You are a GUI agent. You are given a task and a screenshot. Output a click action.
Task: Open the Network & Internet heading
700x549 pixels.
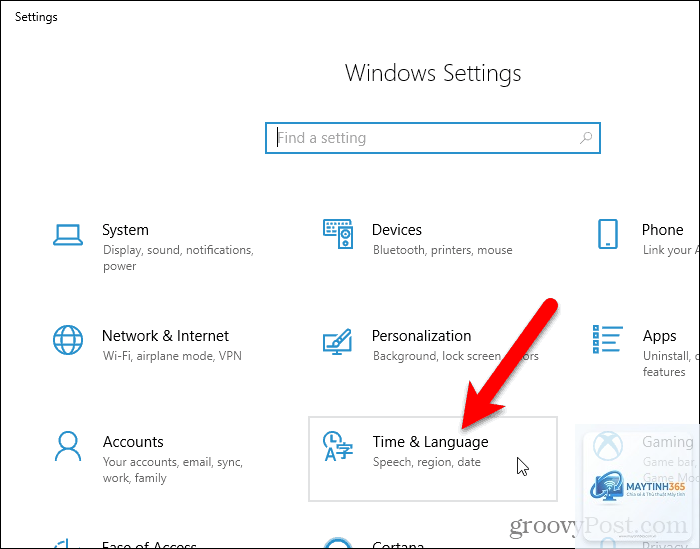(x=165, y=336)
